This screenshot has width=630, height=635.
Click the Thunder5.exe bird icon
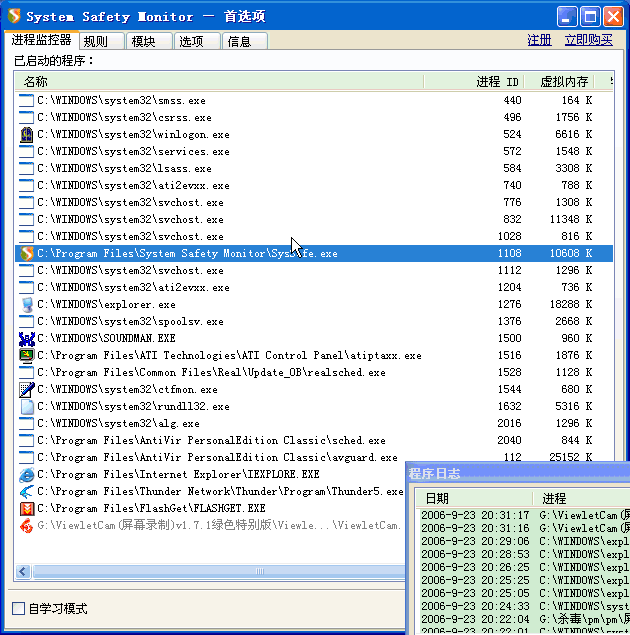point(26,492)
